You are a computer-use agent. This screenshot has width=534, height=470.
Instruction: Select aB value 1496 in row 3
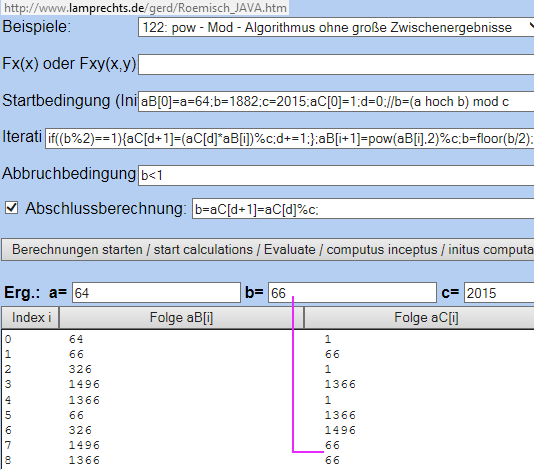84,385
